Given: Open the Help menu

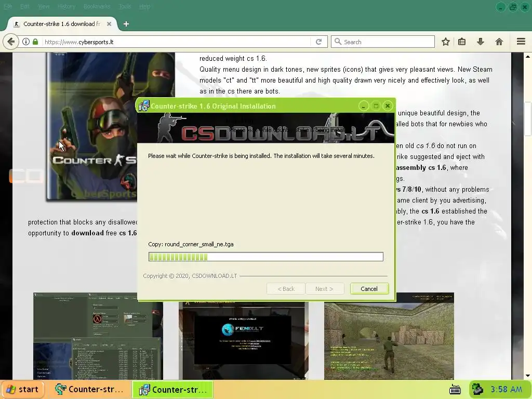Looking at the screenshot, I should pos(145,6).
